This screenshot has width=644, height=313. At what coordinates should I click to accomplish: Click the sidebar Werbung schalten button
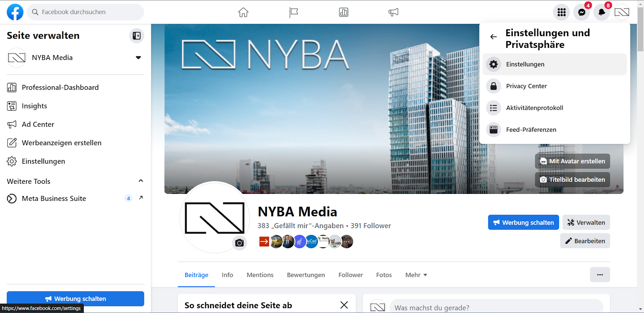coord(75,299)
